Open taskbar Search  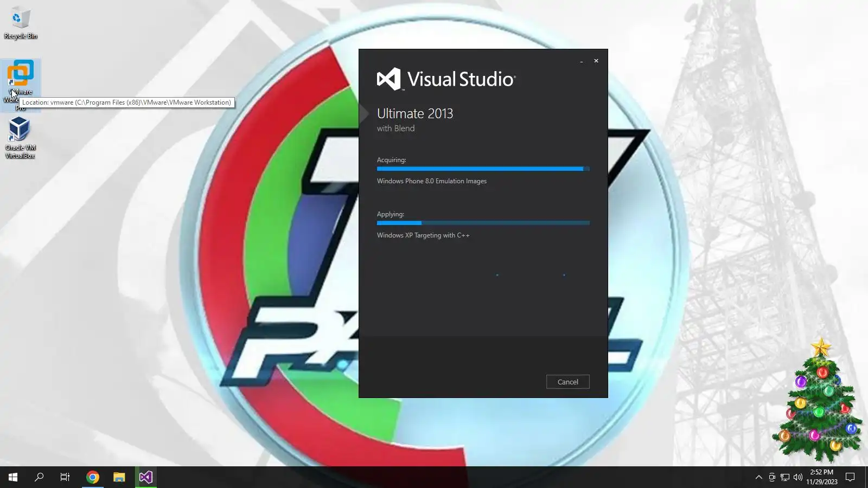39,477
